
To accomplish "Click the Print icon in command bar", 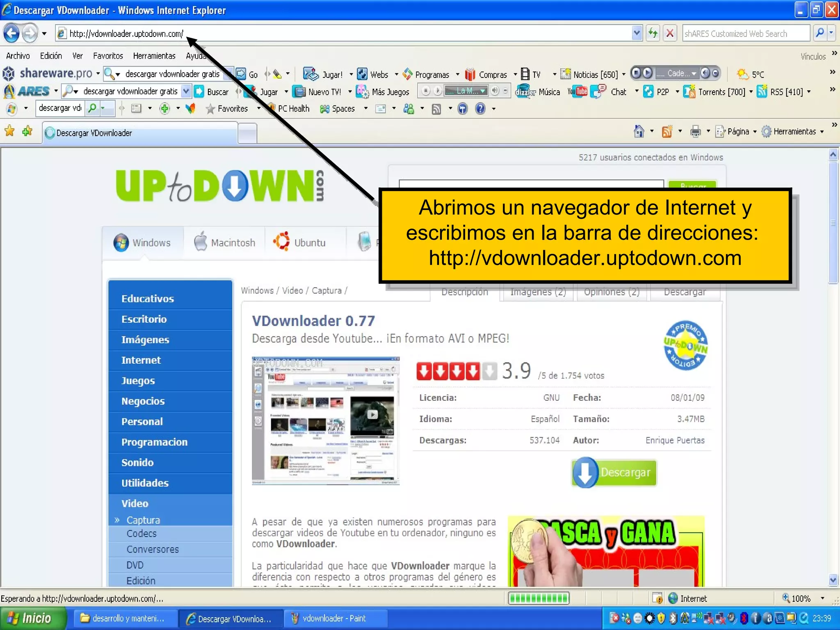I will [x=695, y=131].
